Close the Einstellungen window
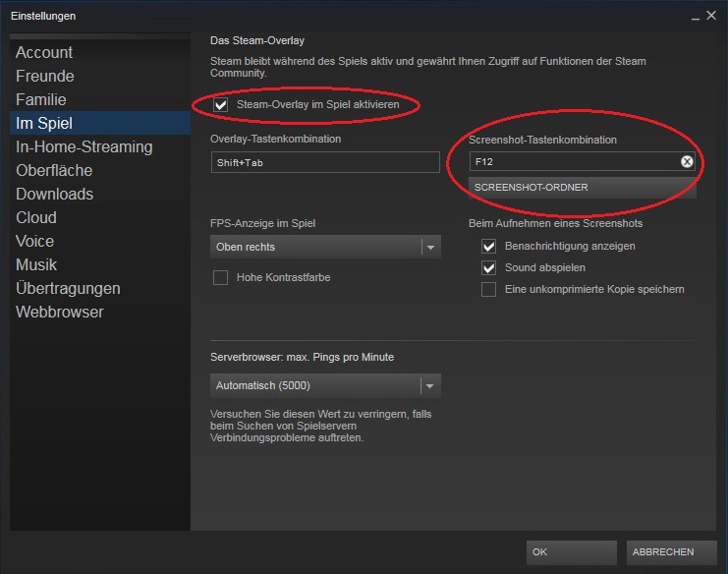 pyautogui.click(x=711, y=16)
